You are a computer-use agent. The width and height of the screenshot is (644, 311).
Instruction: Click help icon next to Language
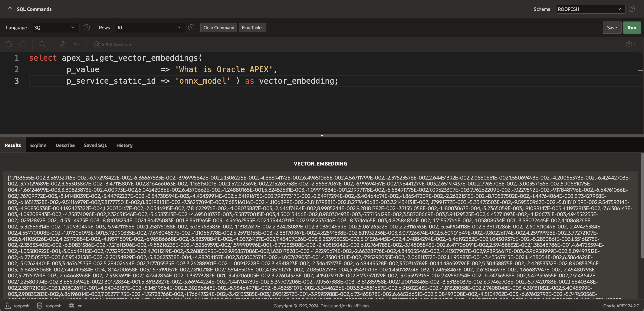point(87,27)
